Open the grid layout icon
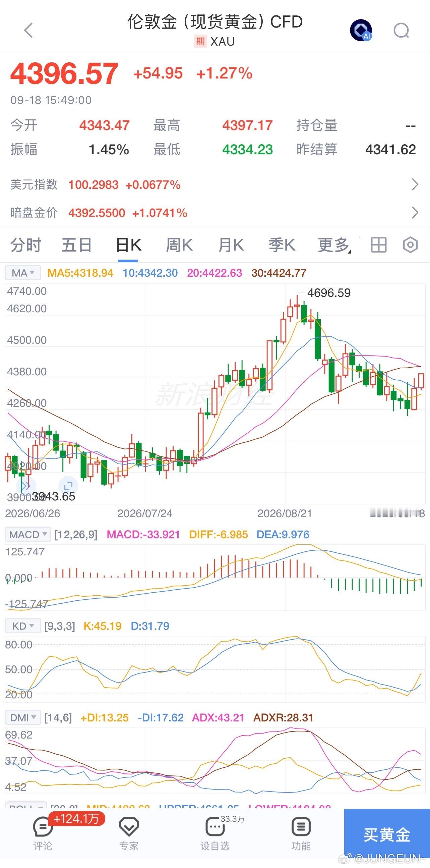 pos(378,245)
